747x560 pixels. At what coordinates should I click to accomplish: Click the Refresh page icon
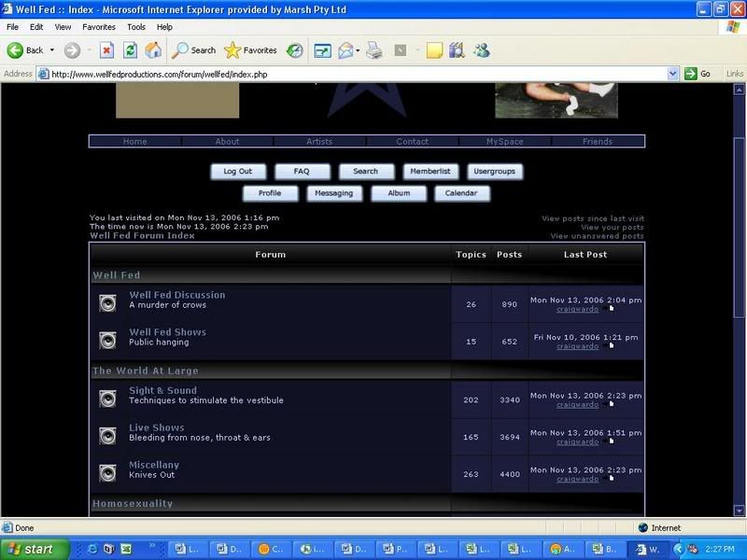[130, 50]
